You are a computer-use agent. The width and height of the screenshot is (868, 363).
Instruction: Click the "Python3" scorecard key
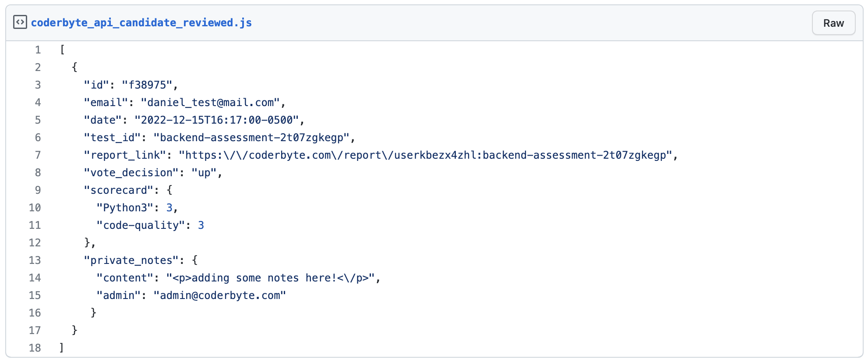pos(125,208)
